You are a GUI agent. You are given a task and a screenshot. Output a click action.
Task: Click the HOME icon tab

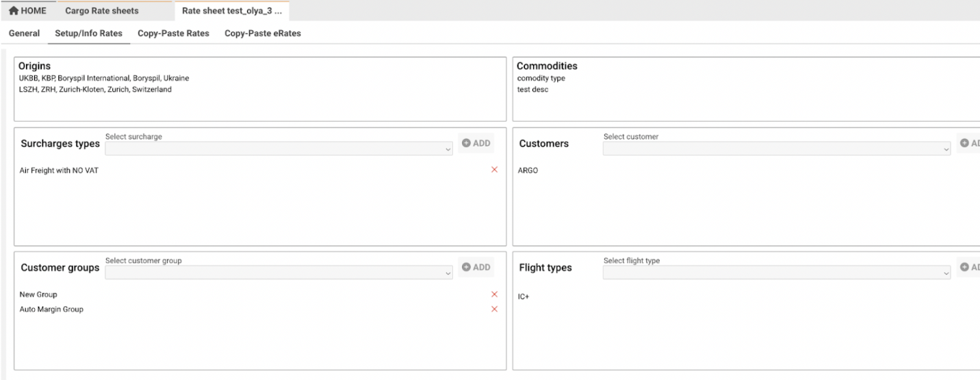click(x=27, y=11)
